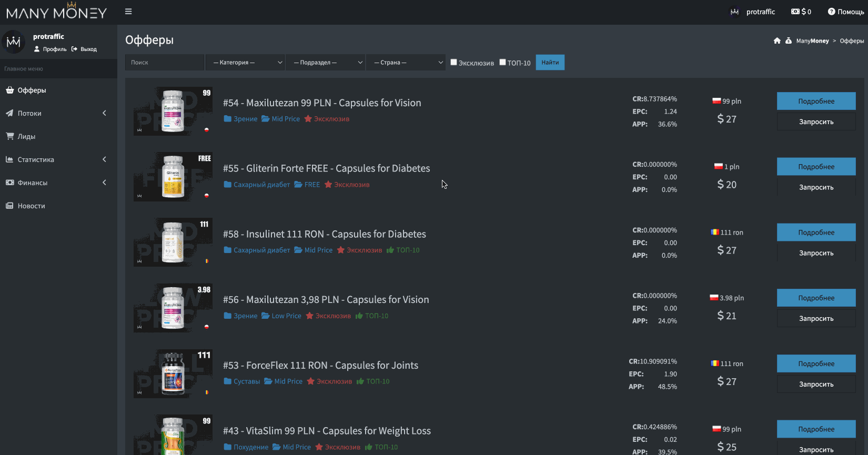Viewport: 868px width, 455px height.
Task: Click Запросить for Maxilutezan 99 PLN
Action: click(816, 122)
